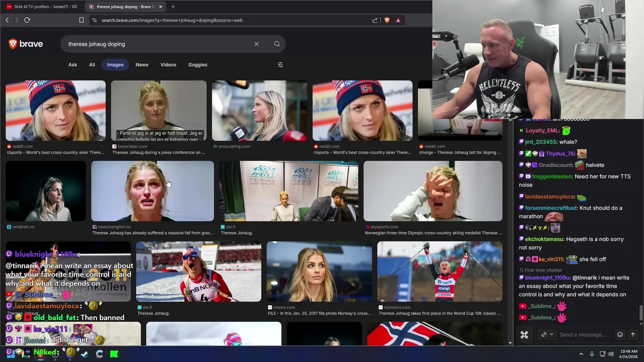Click the microphone icon in system tray
The image size is (644, 362).
[x=592, y=354]
